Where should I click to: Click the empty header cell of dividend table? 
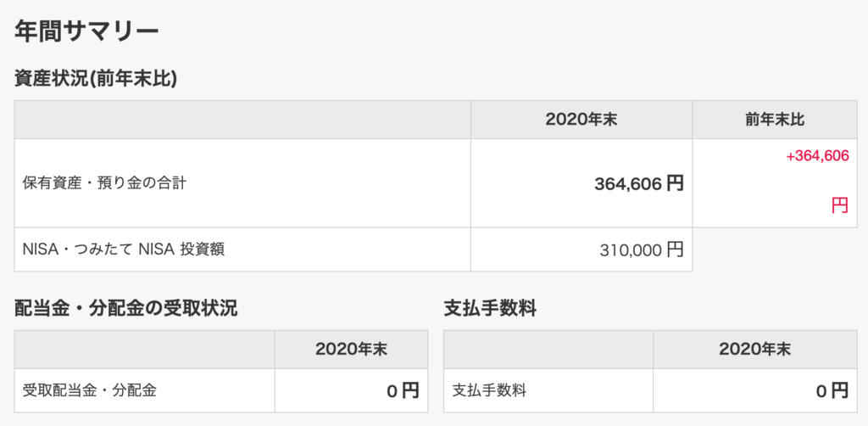tap(144, 350)
